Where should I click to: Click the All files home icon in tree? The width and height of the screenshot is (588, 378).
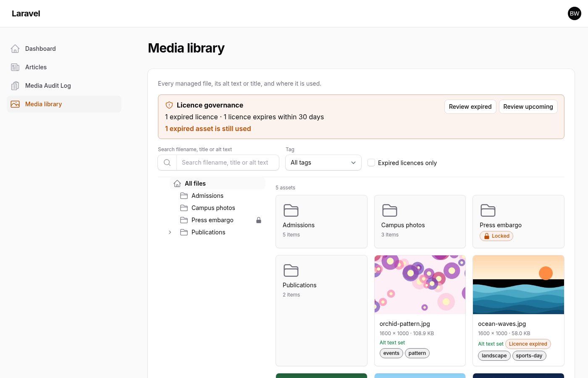[177, 184]
